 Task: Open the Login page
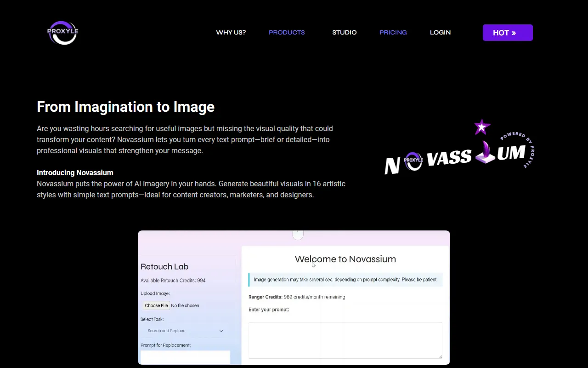pos(440,33)
